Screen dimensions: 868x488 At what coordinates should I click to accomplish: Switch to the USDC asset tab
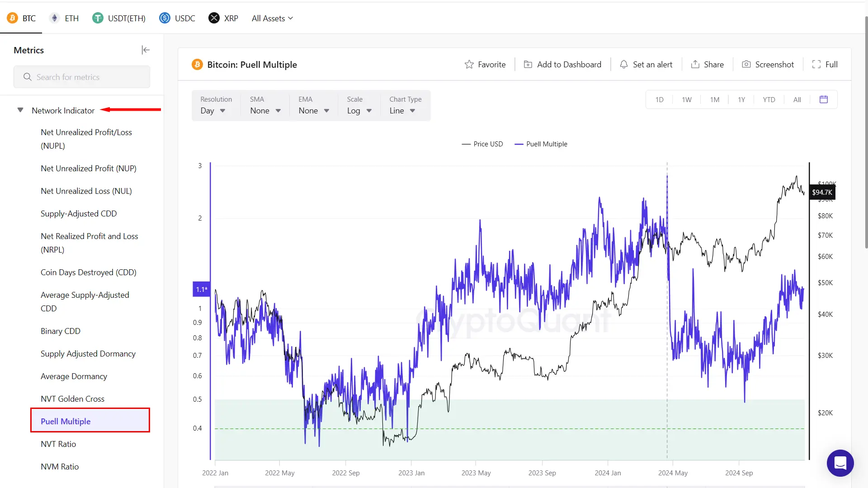click(177, 18)
